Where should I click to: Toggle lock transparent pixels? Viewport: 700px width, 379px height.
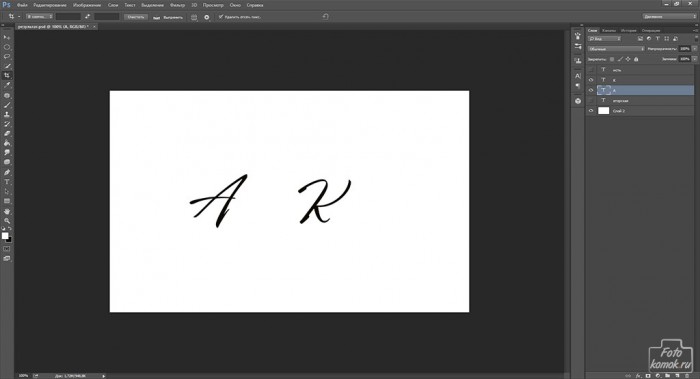pos(612,59)
